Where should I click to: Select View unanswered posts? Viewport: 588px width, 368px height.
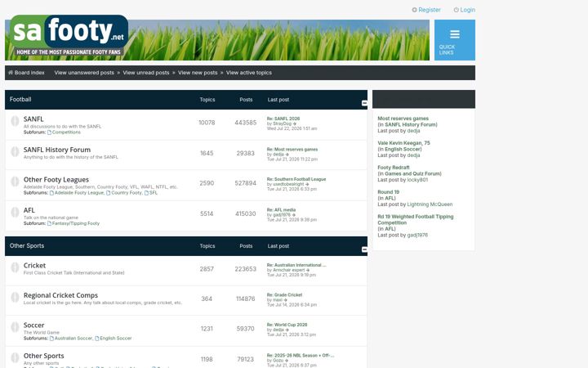tap(84, 73)
